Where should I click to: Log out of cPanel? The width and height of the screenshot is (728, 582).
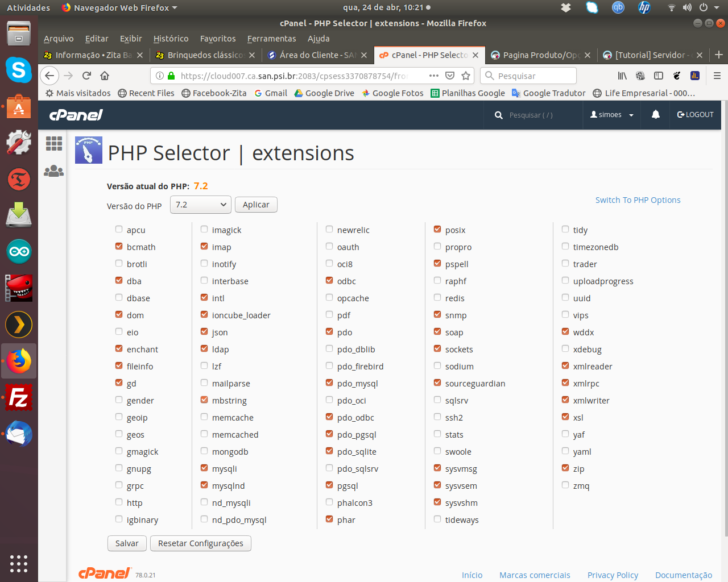click(695, 115)
